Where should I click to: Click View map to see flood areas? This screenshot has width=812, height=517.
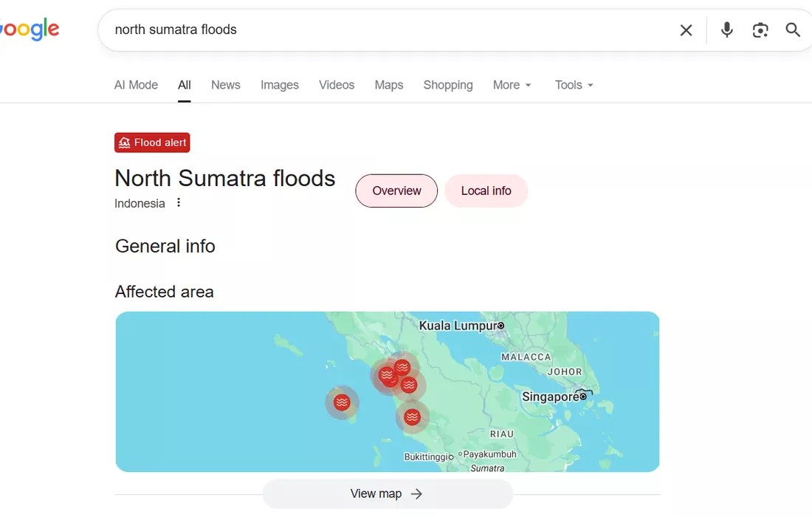click(387, 493)
